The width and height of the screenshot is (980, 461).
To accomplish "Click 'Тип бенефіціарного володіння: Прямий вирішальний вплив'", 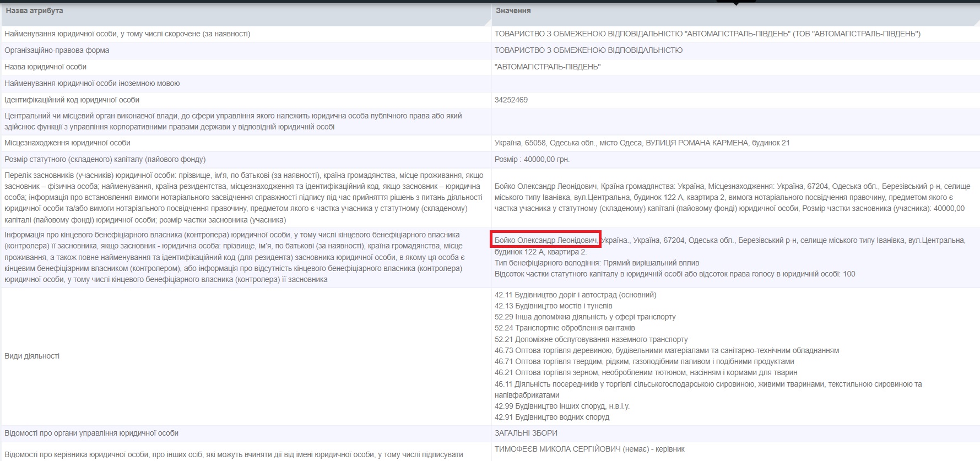I will coord(597,263).
